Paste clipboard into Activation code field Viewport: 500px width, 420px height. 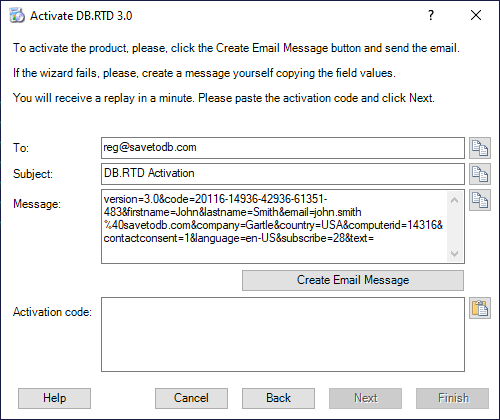tap(480, 308)
